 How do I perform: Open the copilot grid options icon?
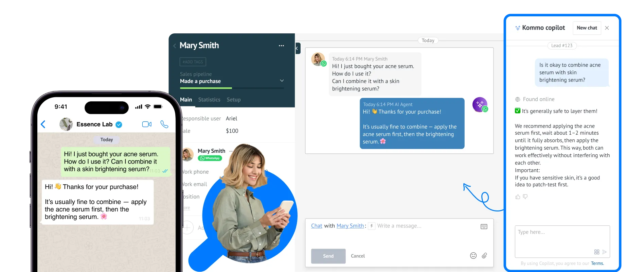click(597, 252)
